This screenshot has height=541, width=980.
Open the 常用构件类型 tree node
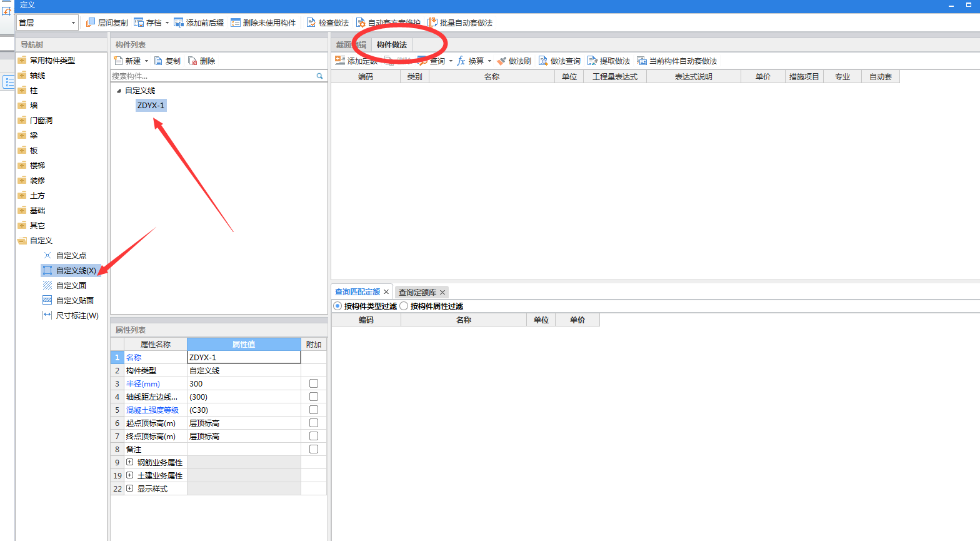(52, 60)
